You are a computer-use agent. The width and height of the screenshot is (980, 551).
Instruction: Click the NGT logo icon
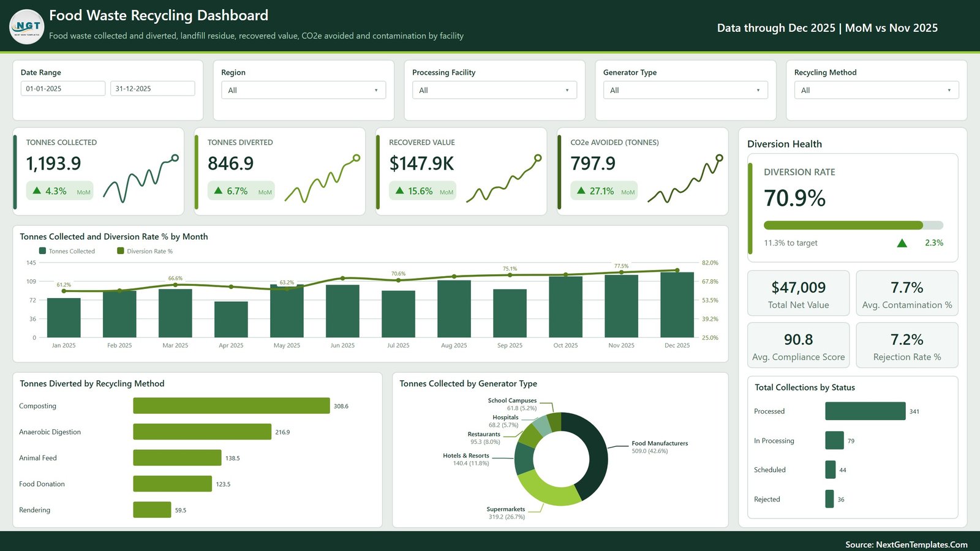click(27, 27)
